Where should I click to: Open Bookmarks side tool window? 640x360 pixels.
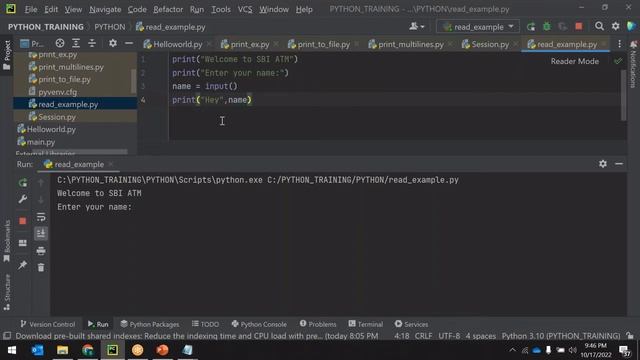[7, 241]
